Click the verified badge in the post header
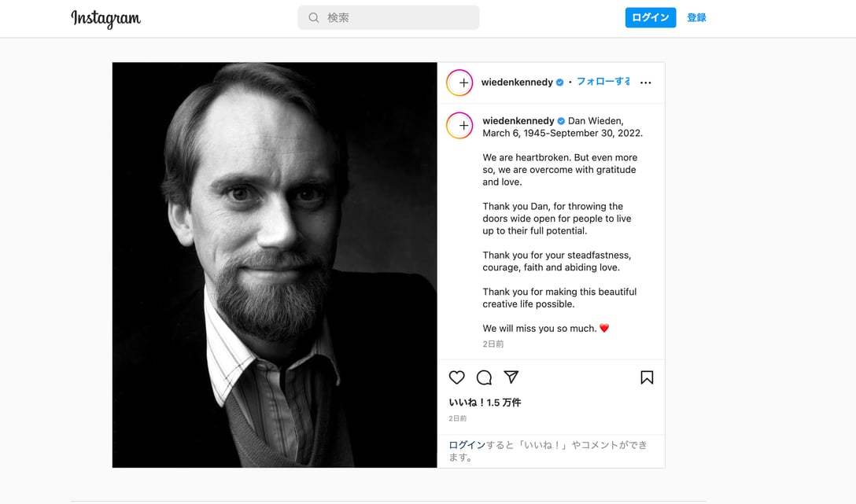The height and width of the screenshot is (504, 856). coord(560,83)
